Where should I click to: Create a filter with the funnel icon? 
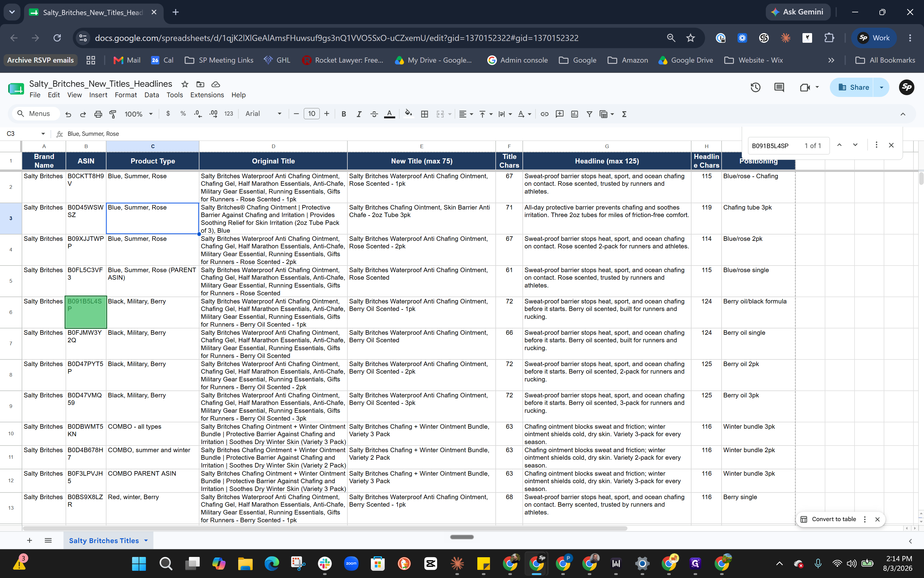pos(589,114)
